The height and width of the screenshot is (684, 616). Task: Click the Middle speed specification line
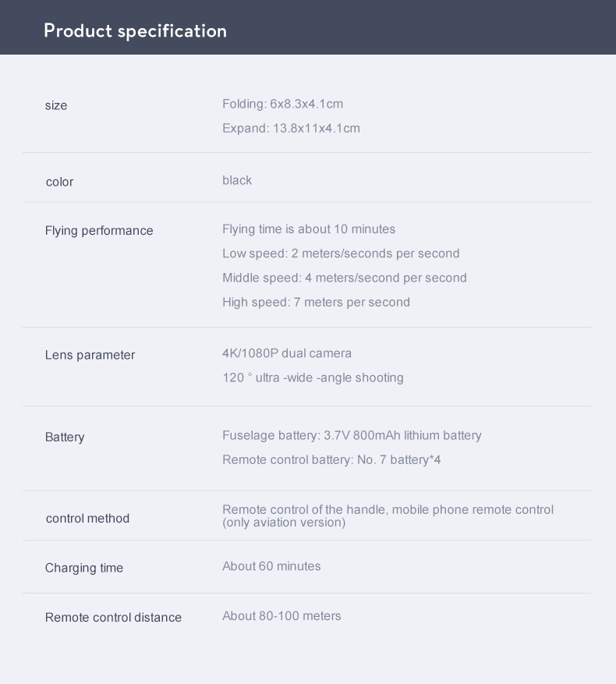point(344,278)
